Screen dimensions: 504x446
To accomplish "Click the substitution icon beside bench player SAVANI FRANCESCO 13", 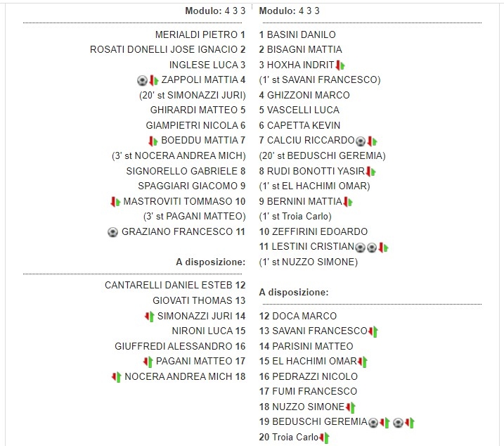I will coord(373,331).
